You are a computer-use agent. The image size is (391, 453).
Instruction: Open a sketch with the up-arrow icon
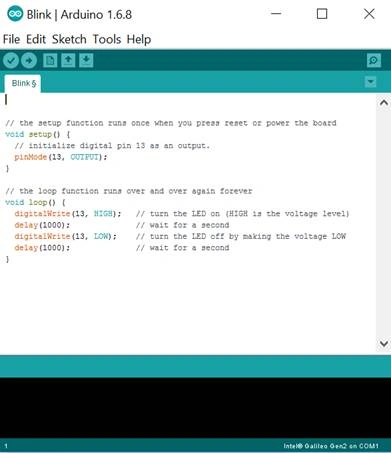68,61
